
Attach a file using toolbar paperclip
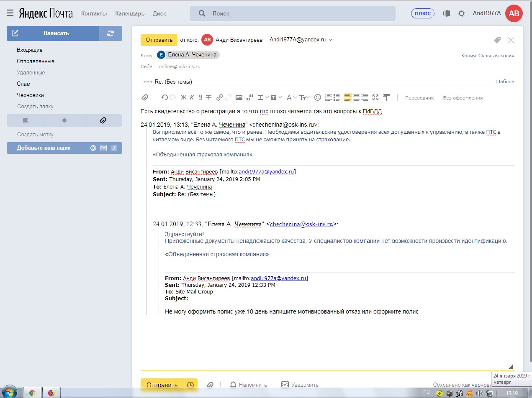pyautogui.click(x=145, y=97)
